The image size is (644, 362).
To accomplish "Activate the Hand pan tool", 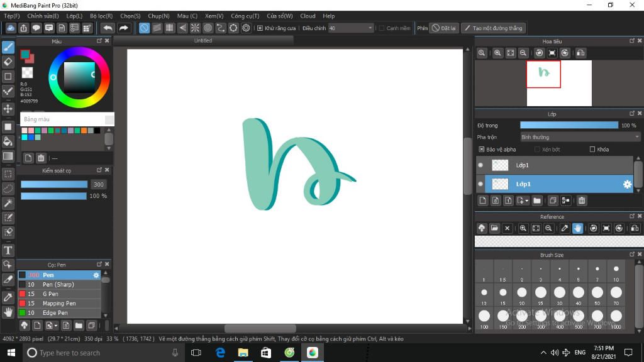I will [8, 312].
